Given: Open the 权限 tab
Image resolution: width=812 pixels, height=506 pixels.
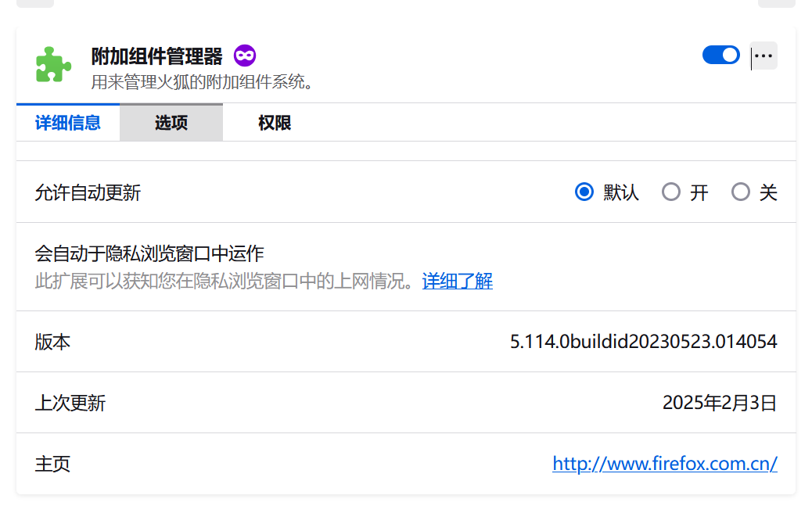Looking at the screenshot, I should coord(275,123).
